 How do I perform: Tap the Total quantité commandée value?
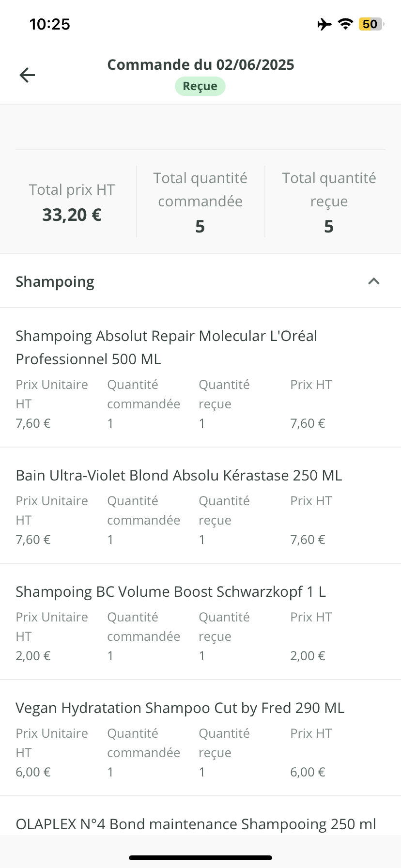(x=200, y=226)
